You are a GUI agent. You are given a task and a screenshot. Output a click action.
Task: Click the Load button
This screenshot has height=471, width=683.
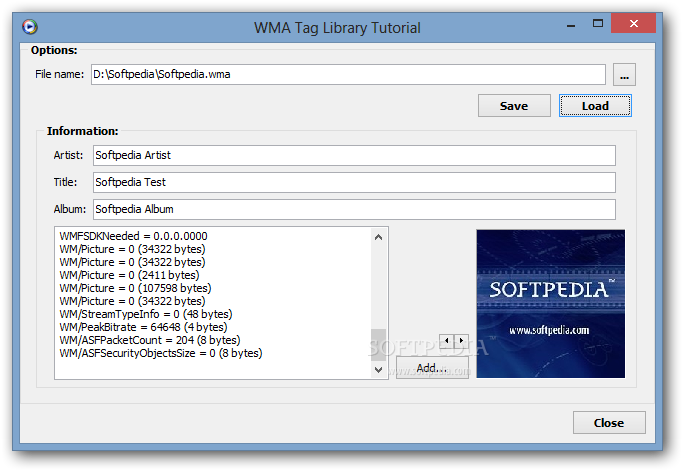[595, 106]
